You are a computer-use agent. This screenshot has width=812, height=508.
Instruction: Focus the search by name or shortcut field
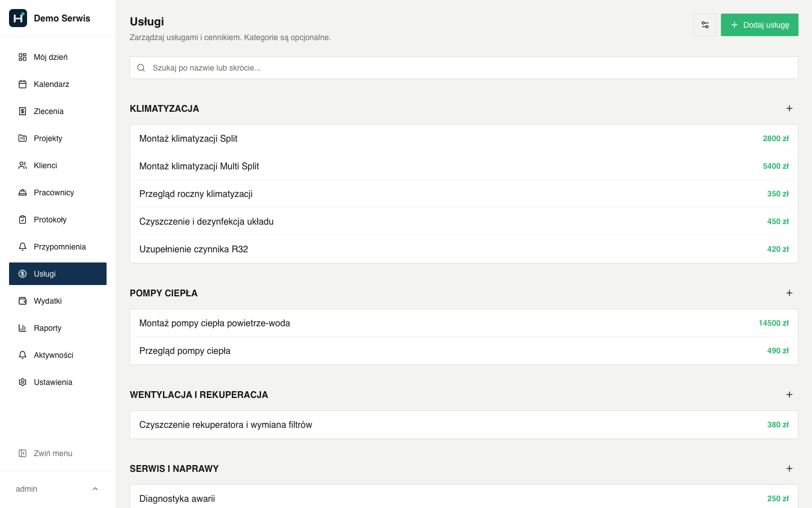(x=464, y=68)
